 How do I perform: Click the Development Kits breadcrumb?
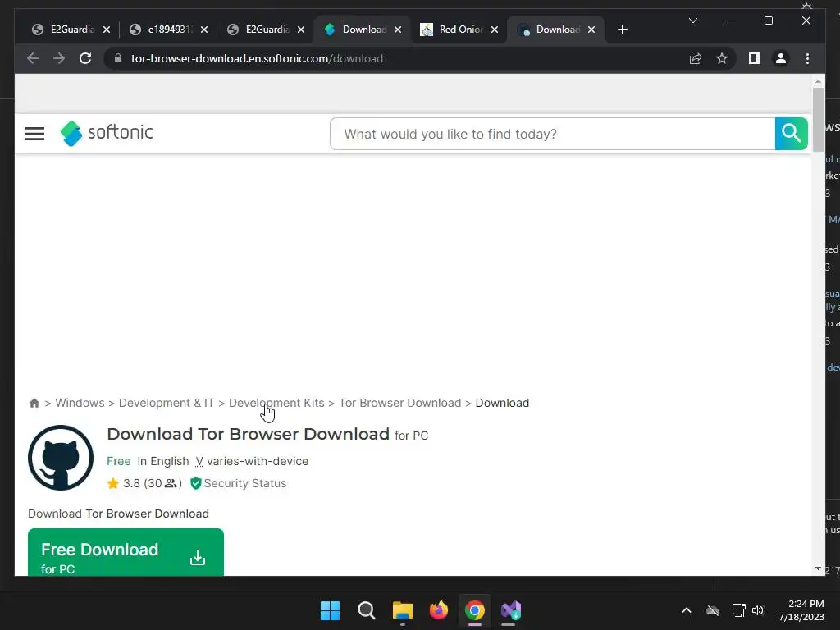coord(276,403)
